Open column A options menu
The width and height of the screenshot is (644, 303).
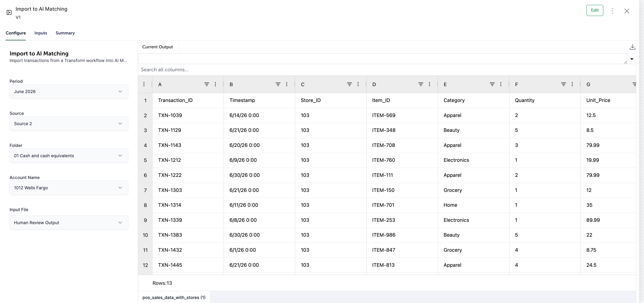pos(215,84)
